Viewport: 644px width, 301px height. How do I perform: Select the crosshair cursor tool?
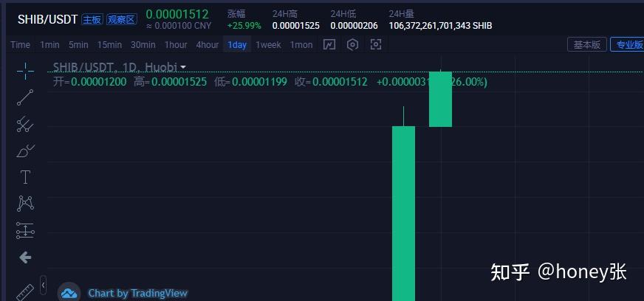[x=25, y=72]
